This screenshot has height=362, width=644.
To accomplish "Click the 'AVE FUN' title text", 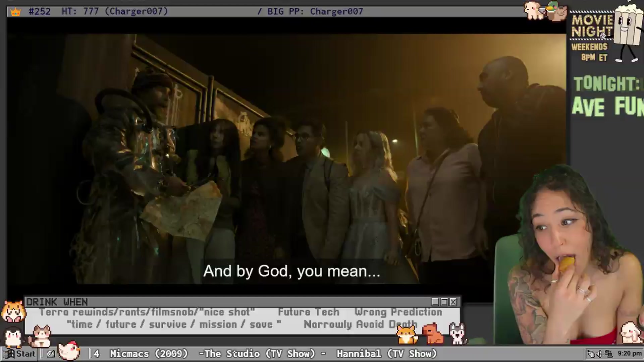I will pos(608,107).
